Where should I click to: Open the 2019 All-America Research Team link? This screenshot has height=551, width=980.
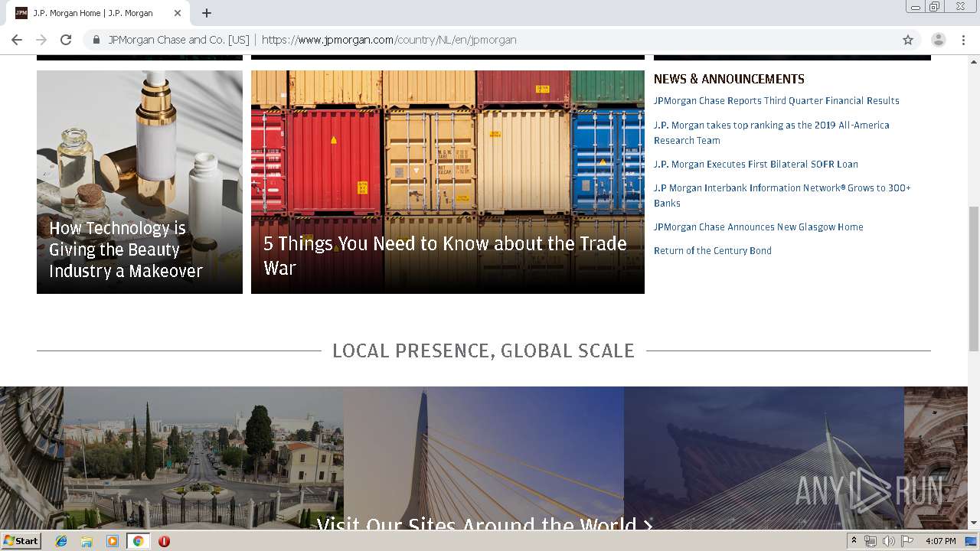[x=772, y=132]
